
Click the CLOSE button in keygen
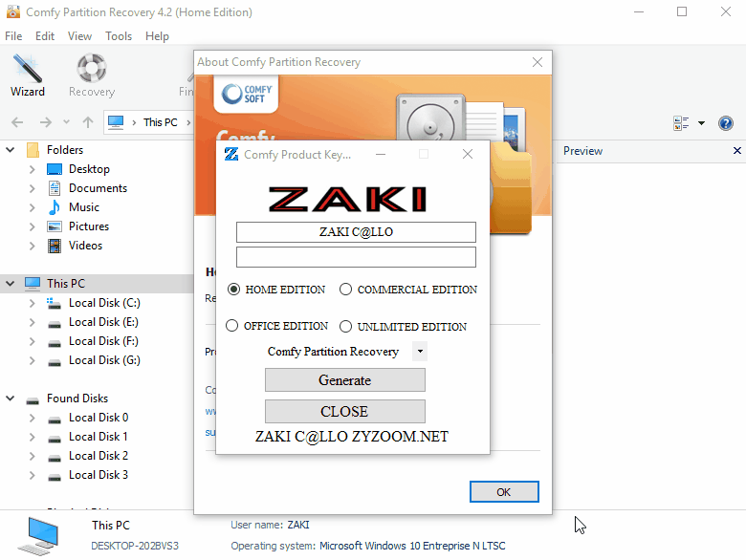point(345,411)
